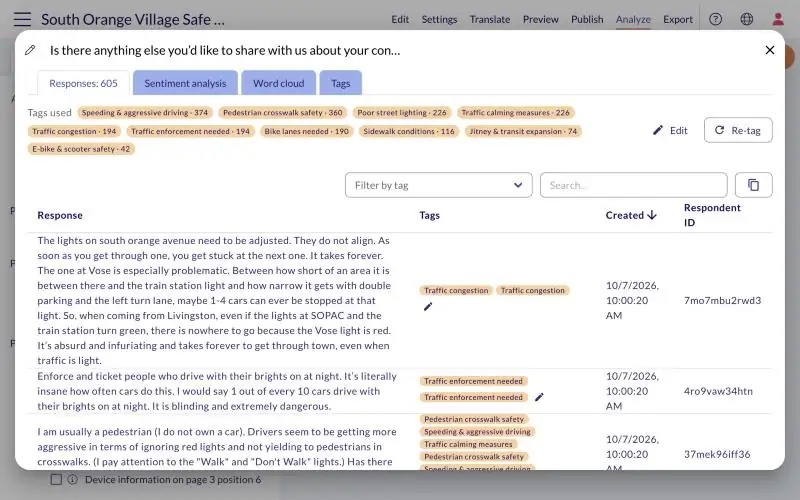Click the brights at night response text
800x500 pixels.
217,391
